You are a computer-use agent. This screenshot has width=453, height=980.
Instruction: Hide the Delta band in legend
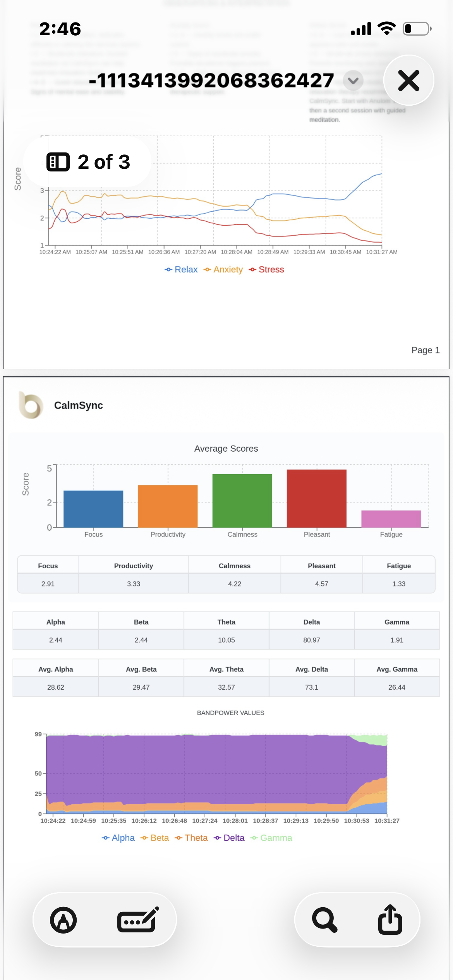tap(229, 838)
